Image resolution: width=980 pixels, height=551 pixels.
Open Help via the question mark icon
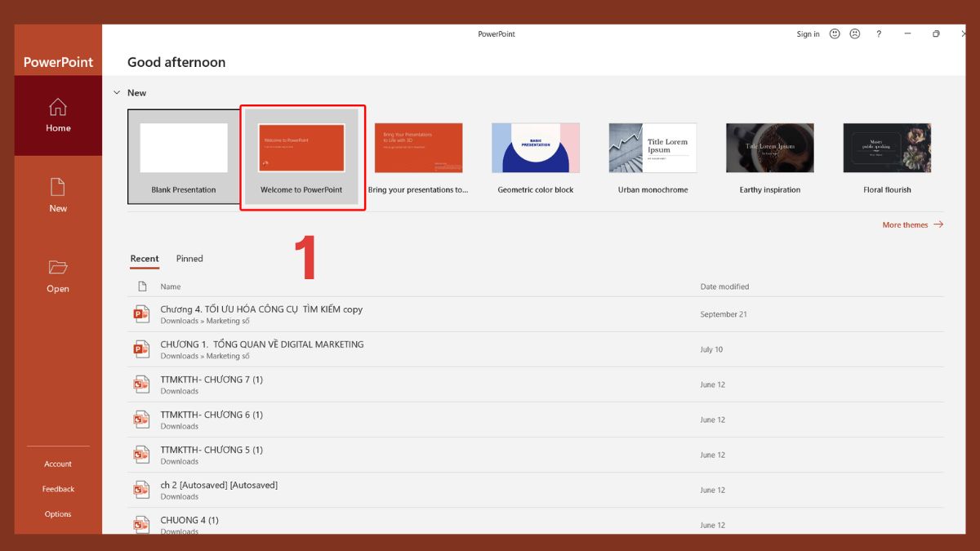(879, 33)
